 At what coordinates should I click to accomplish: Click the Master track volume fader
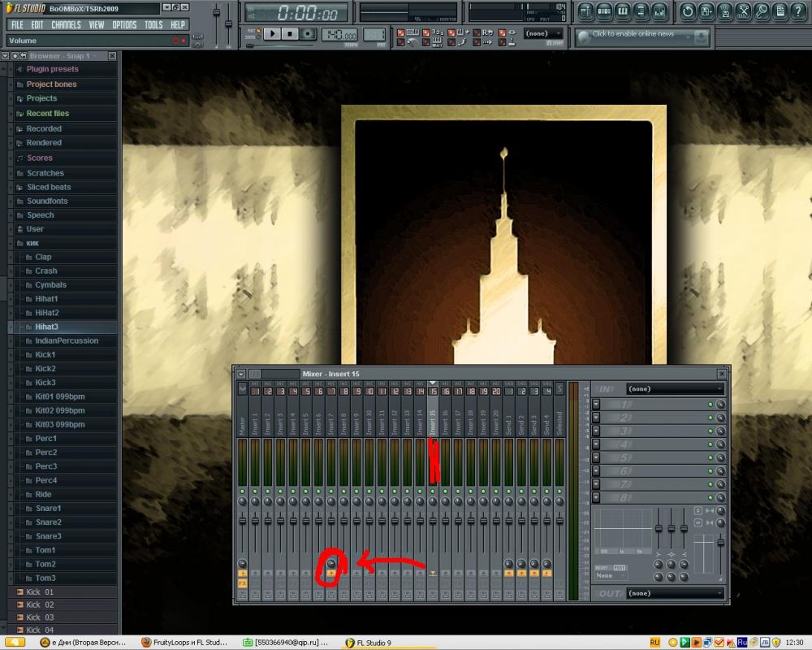[242, 520]
